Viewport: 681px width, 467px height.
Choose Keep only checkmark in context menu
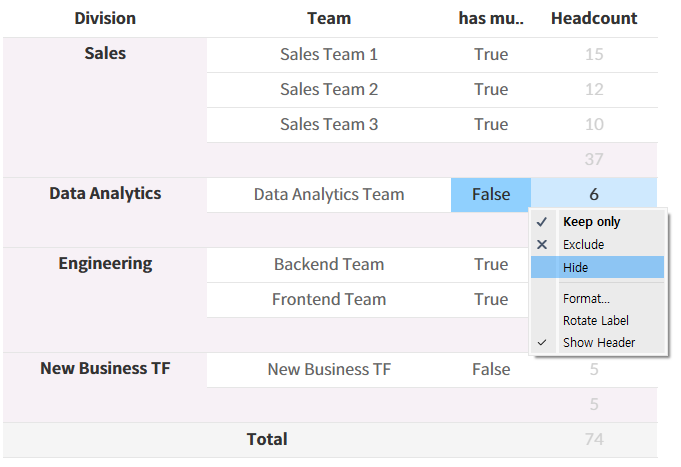click(591, 222)
